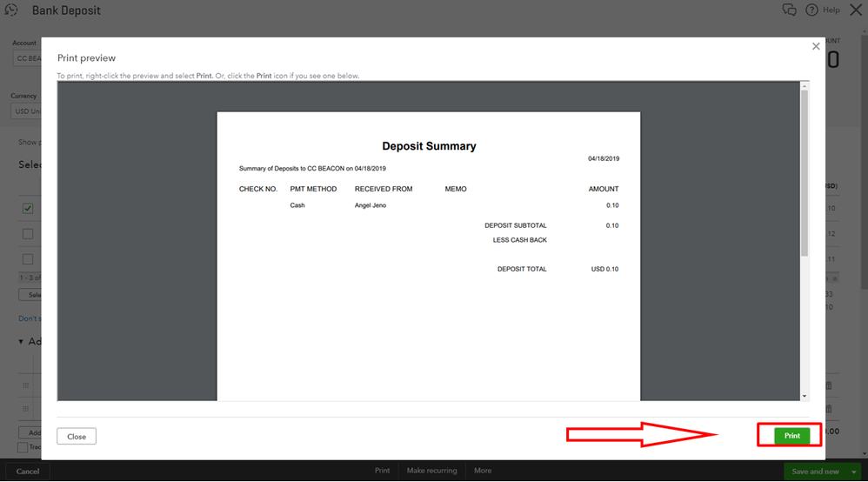This screenshot has height=482, width=868.
Task: Click Cancel in the bottom bar
Action: pyautogui.click(x=28, y=472)
